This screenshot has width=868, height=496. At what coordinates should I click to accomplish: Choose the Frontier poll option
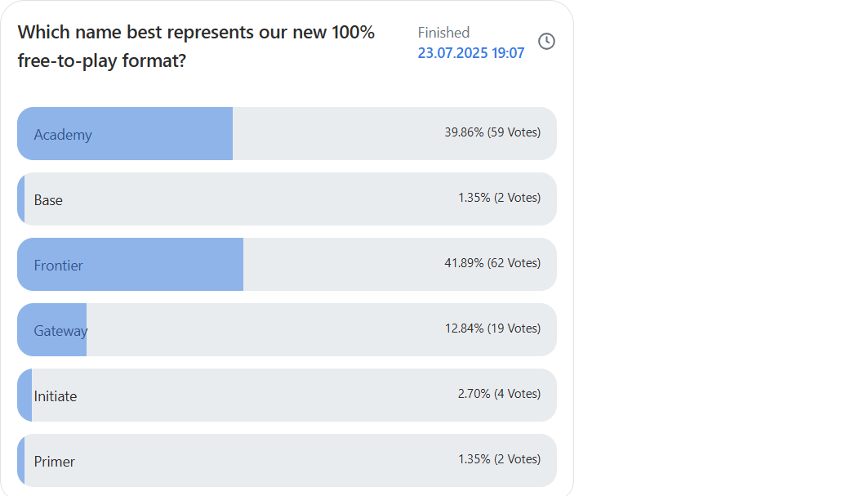287,265
